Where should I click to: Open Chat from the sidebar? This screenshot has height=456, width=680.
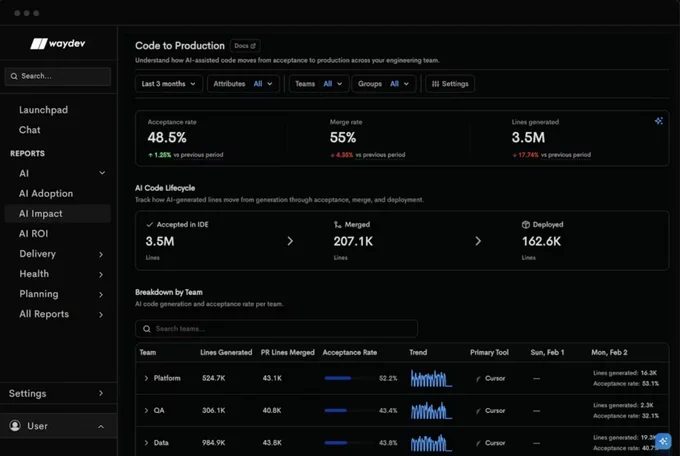[29, 130]
